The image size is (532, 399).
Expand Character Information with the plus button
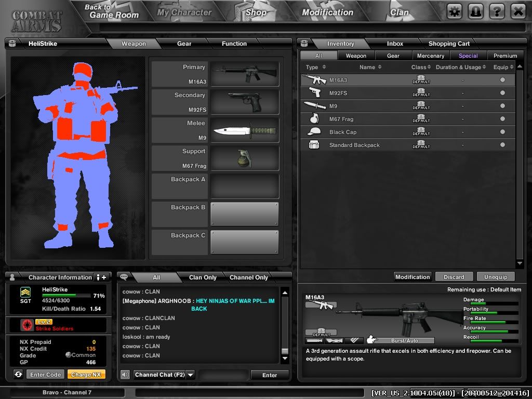tap(101, 277)
